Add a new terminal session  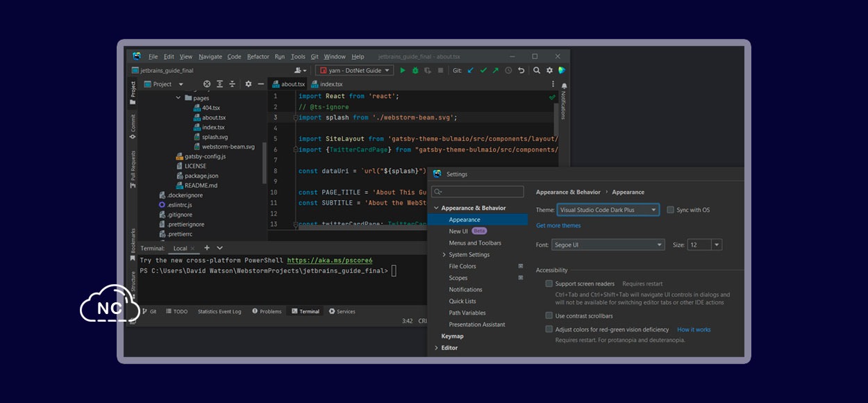pyautogui.click(x=207, y=248)
